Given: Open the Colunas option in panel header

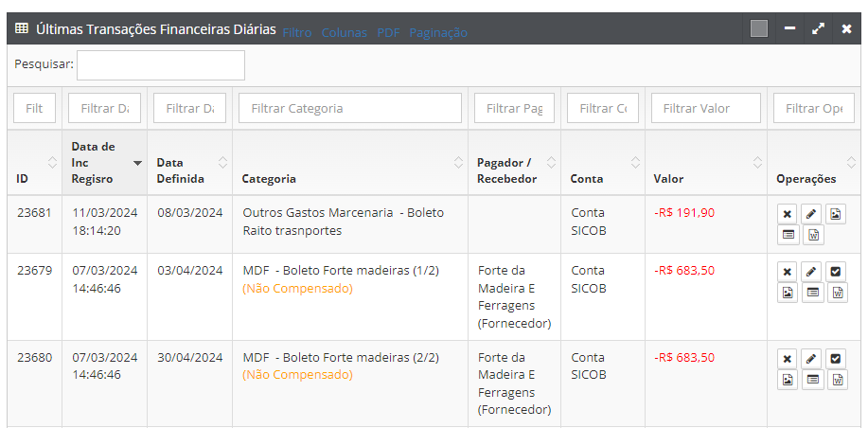Looking at the screenshot, I should pyautogui.click(x=345, y=32).
